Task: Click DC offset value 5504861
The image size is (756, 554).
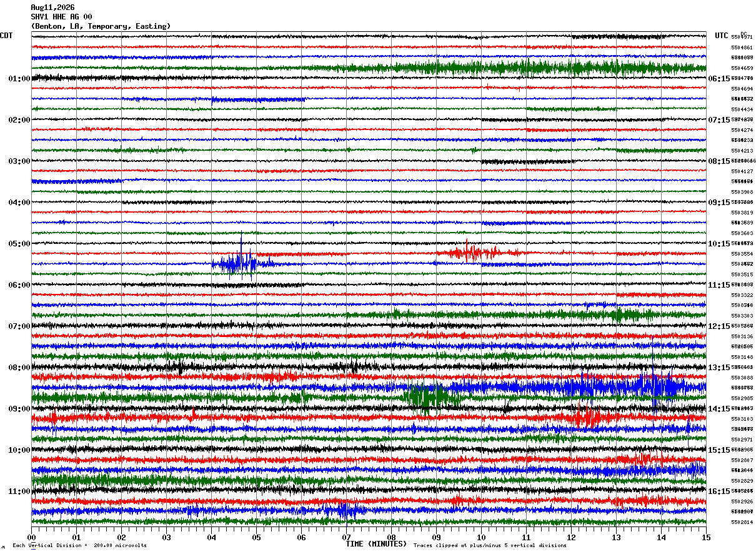Action: tap(742, 48)
